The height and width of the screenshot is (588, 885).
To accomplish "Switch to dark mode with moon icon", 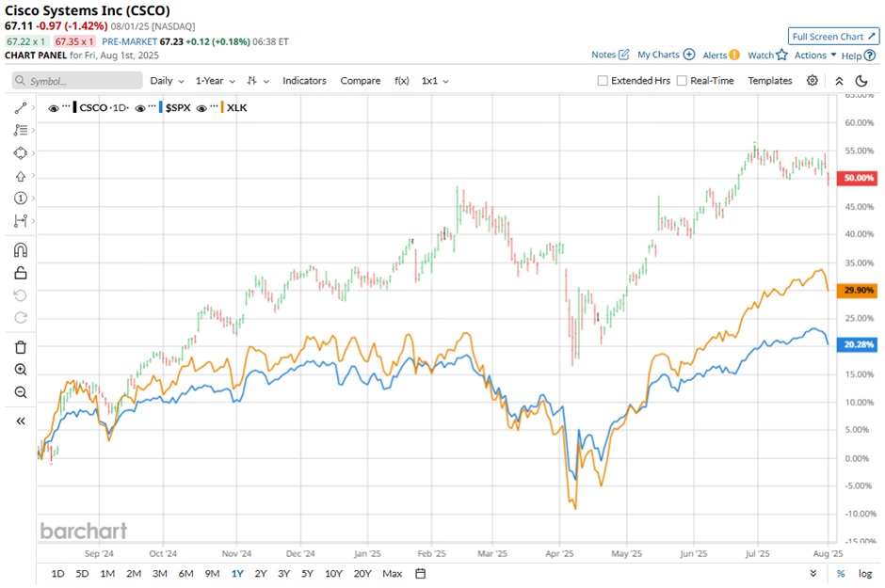I will (x=861, y=81).
